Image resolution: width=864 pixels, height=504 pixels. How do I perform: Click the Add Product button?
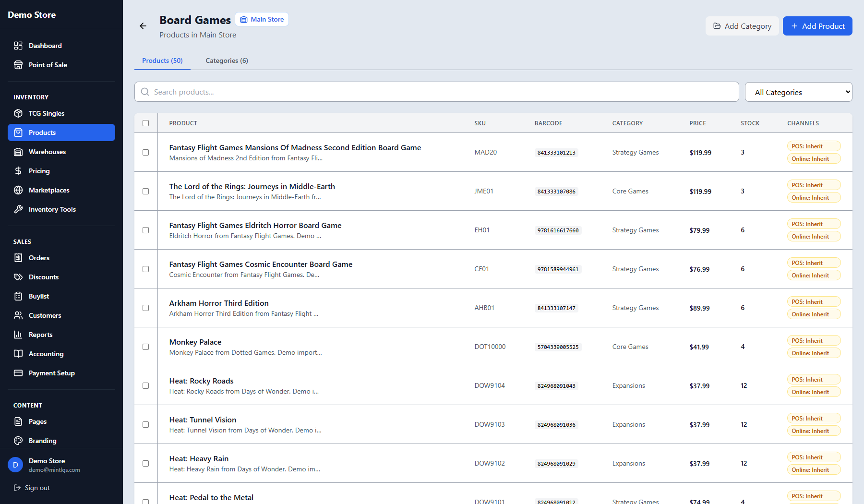[817, 26]
